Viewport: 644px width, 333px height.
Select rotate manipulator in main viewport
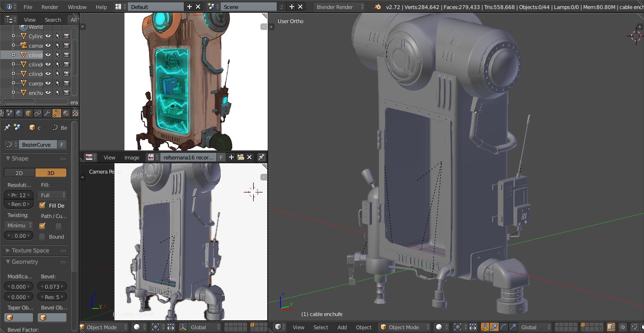(504, 327)
